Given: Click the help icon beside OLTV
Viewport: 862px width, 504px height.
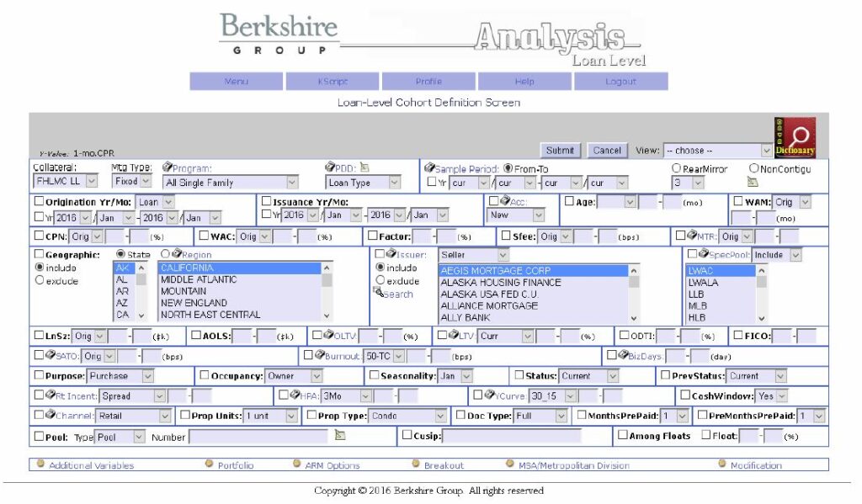Looking at the screenshot, I should coord(328,334).
